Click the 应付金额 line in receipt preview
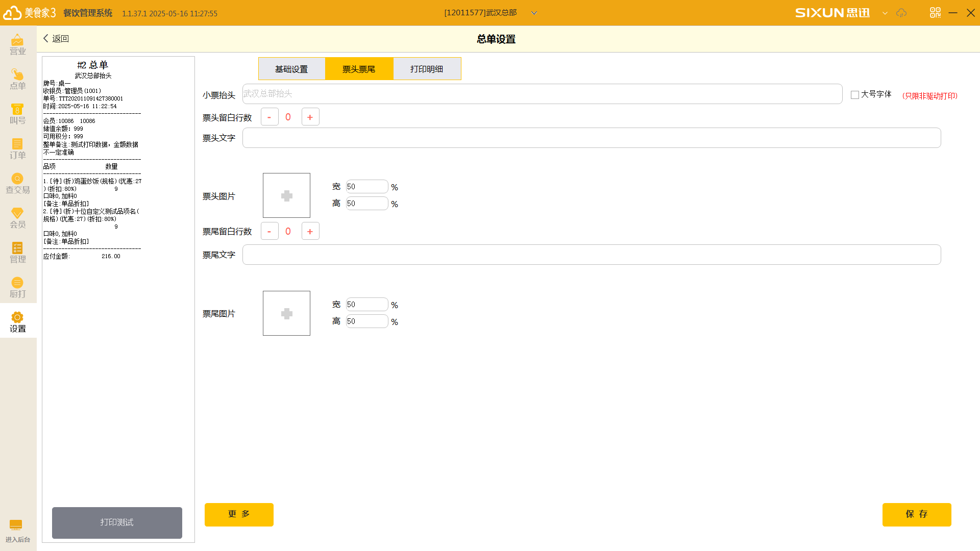The image size is (980, 551). (82, 256)
